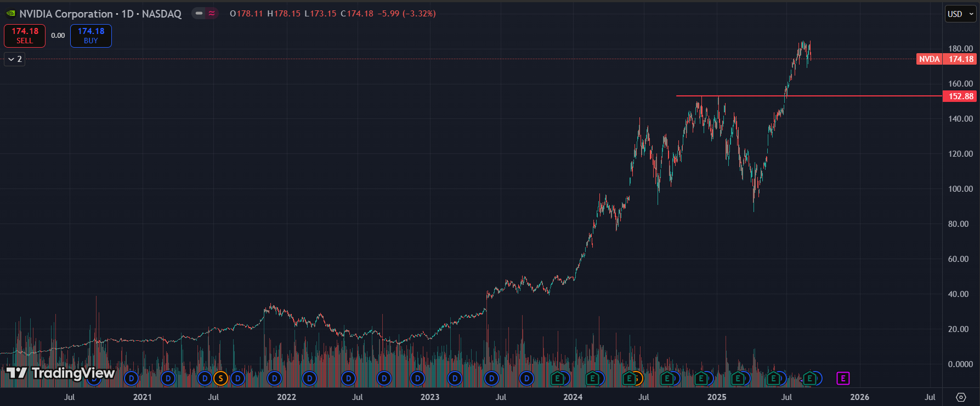Click the 152.88 price label on axis
The height and width of the screenshot is (406, 980).
960,96
